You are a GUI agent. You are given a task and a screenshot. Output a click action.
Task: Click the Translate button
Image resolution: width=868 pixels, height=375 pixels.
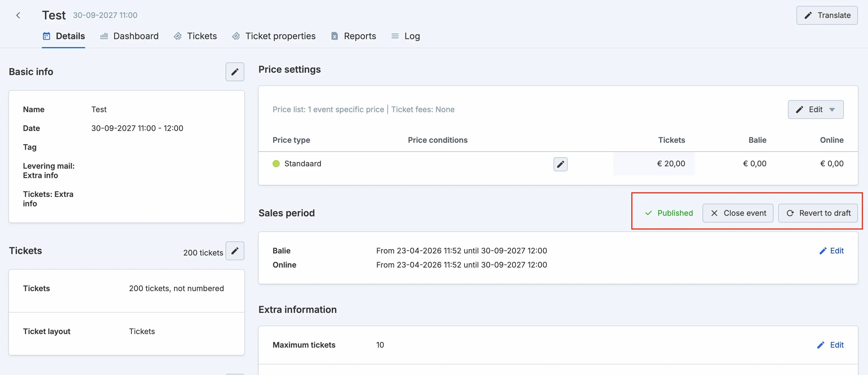click(827, 15)
